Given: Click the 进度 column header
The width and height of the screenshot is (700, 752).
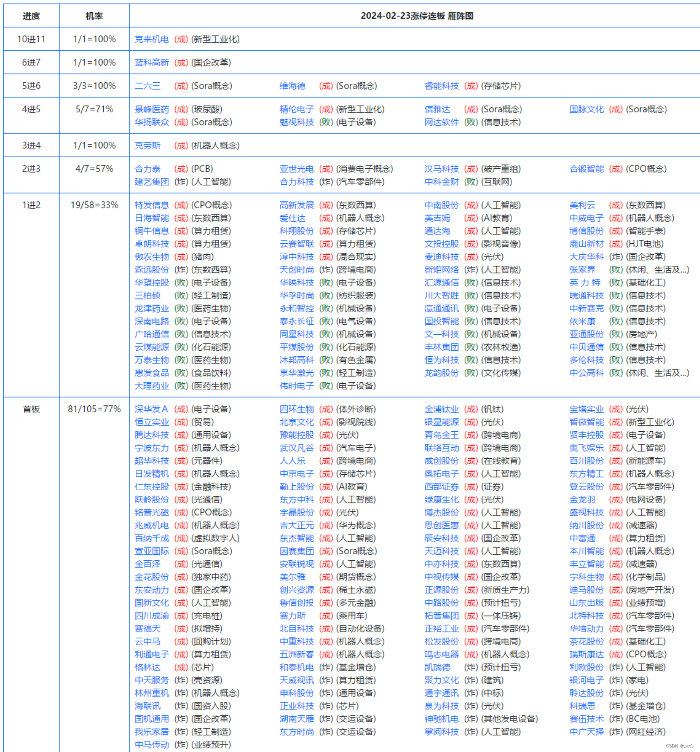Looking at the screenshot, I should [x=31, y=16].
